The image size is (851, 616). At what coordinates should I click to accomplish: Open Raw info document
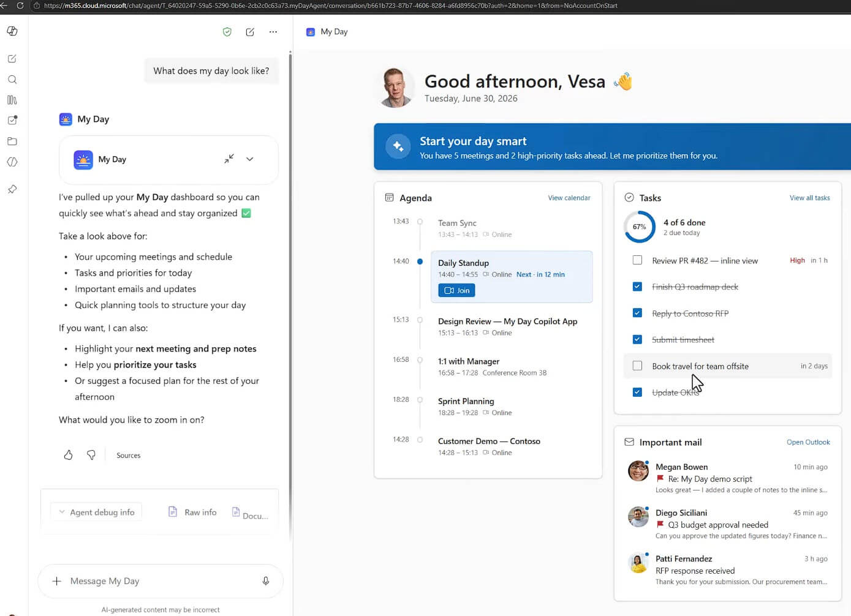tap(192, 512)
